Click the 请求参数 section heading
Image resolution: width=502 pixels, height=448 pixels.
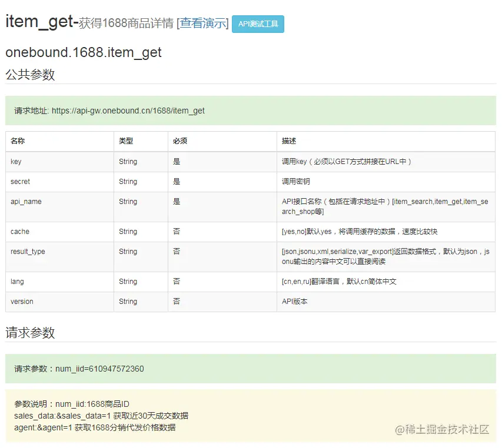click(30, 333)
